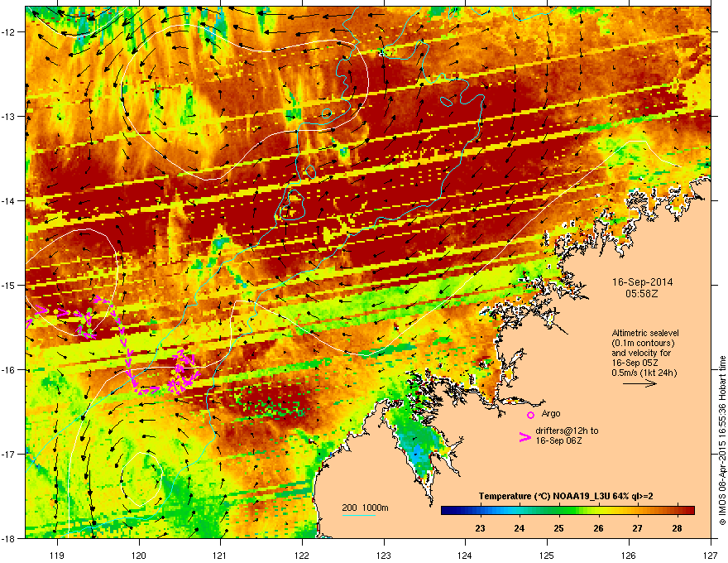
Task: Click the longitude axis label '119'
Action: 57,555
